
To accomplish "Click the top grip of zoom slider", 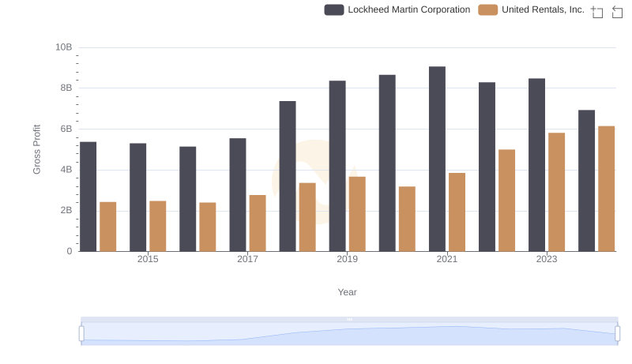I will (x=349, y=319).
